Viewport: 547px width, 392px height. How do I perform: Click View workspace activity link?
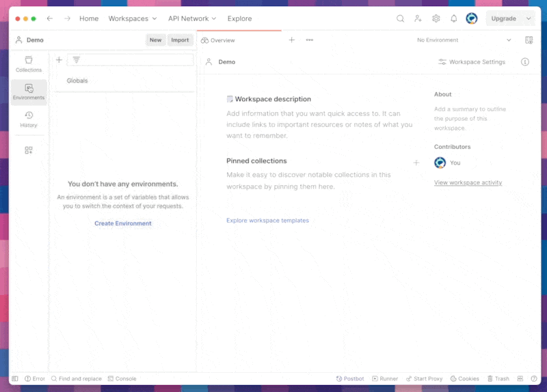[468, 182]
